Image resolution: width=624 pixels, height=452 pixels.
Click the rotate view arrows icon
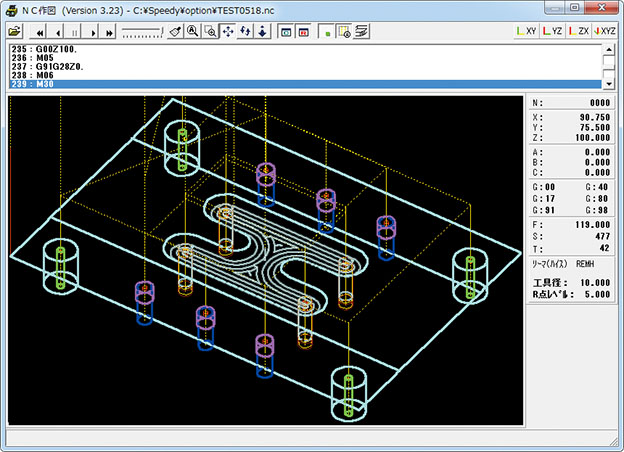(x=244, y=31)
